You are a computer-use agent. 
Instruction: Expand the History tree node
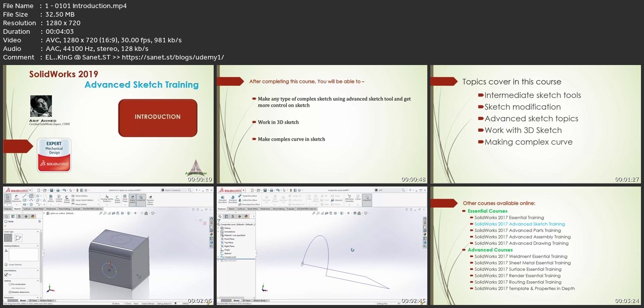(x=218, y=228)
